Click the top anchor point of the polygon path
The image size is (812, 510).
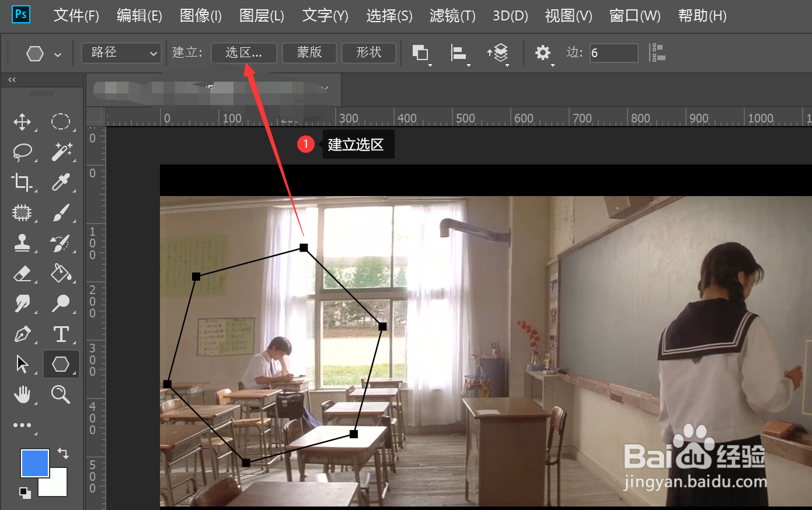304,248
